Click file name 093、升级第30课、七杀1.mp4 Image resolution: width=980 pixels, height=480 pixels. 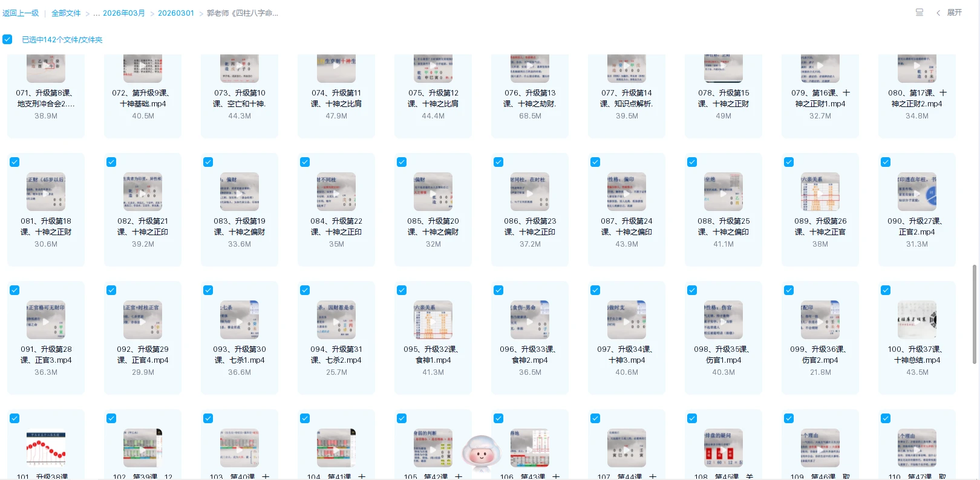point(240,354)
